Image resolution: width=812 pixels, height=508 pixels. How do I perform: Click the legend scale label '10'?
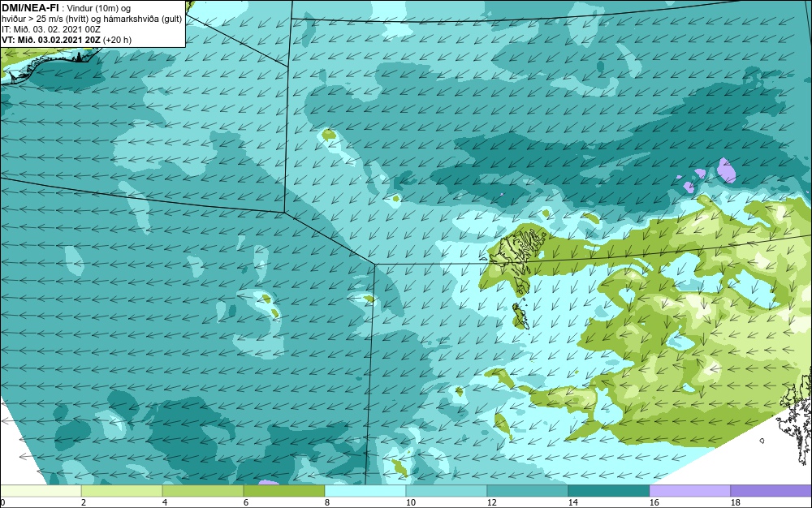[411, 502]
